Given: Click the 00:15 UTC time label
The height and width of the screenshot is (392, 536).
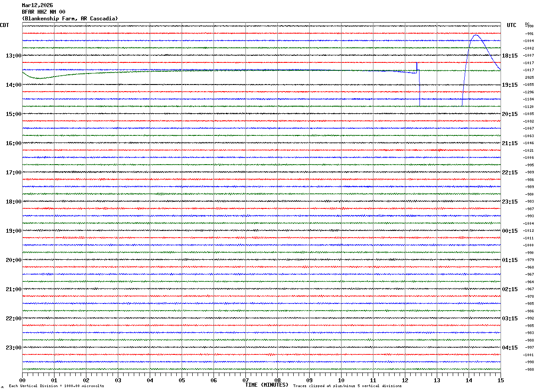Looking at the screenshot, I should pyautogui.click(x=510, y=231).
